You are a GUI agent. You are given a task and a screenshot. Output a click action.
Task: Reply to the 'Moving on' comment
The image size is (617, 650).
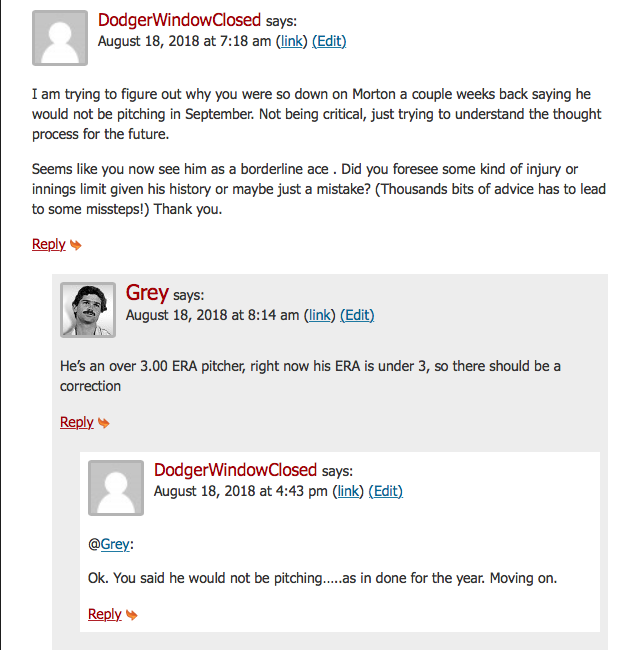pos(104,614)
